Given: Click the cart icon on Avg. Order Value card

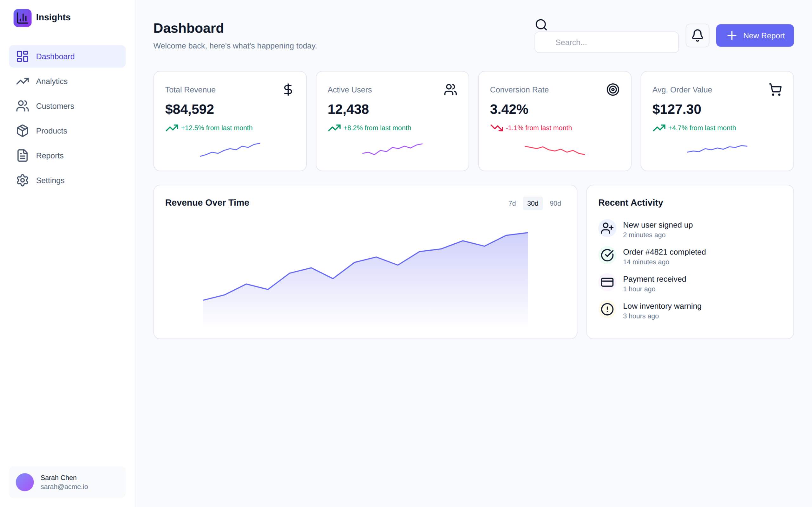Looking at the screenshot, I should (775, 89).
